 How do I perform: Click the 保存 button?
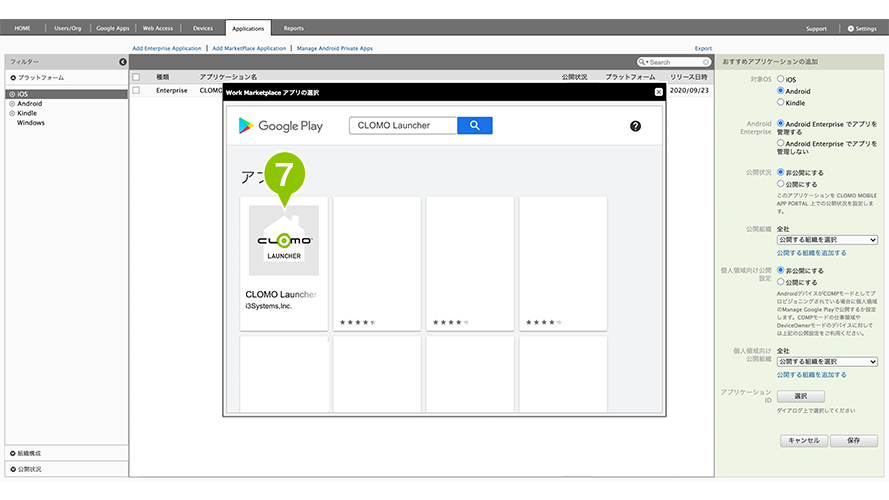(854, 440)
